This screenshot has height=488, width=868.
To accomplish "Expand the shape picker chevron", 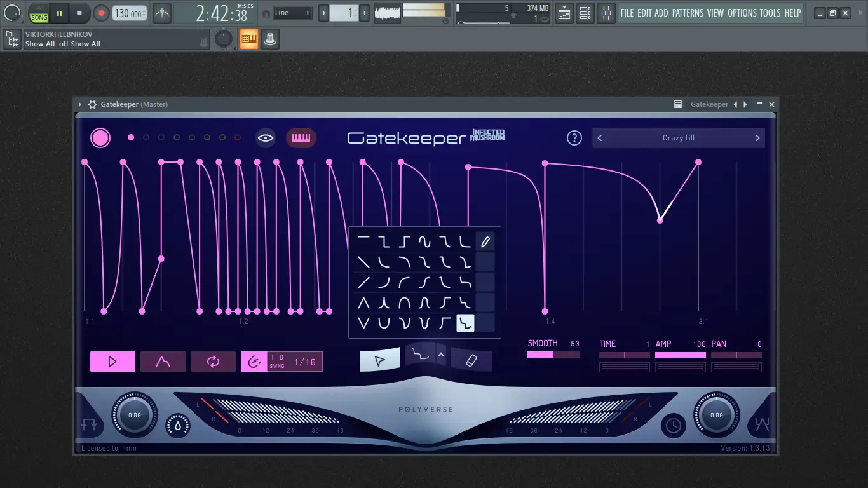I will point(440,355).
